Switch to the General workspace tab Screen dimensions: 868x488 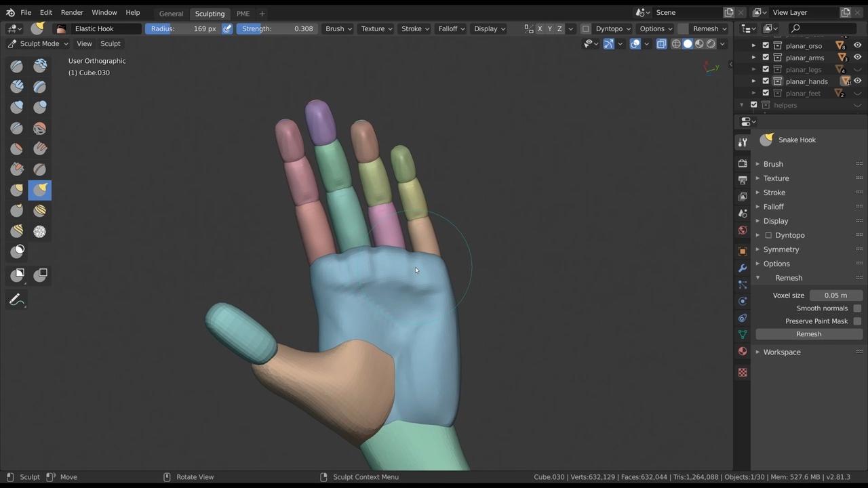pos(171,14)
